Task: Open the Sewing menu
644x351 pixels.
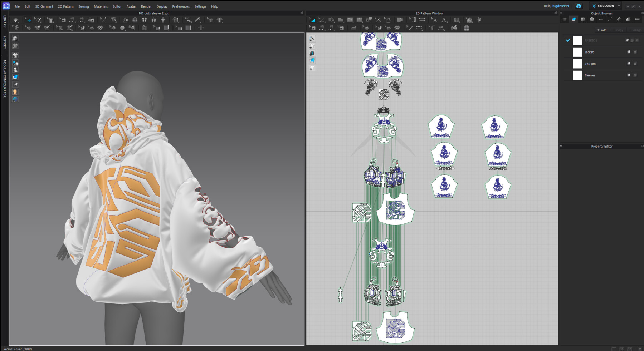Action: [83, 6]
